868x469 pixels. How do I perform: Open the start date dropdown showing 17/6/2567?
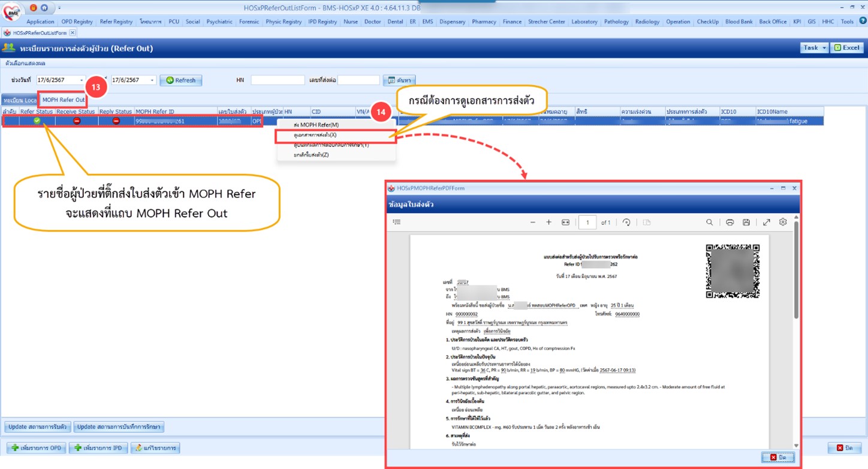82,80
